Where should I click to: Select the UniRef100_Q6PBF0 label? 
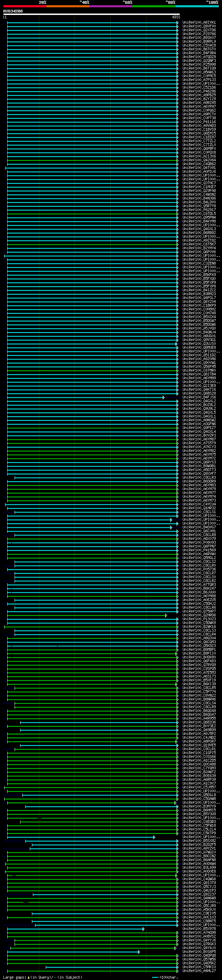pyautogui.click(x=199, y=148)
